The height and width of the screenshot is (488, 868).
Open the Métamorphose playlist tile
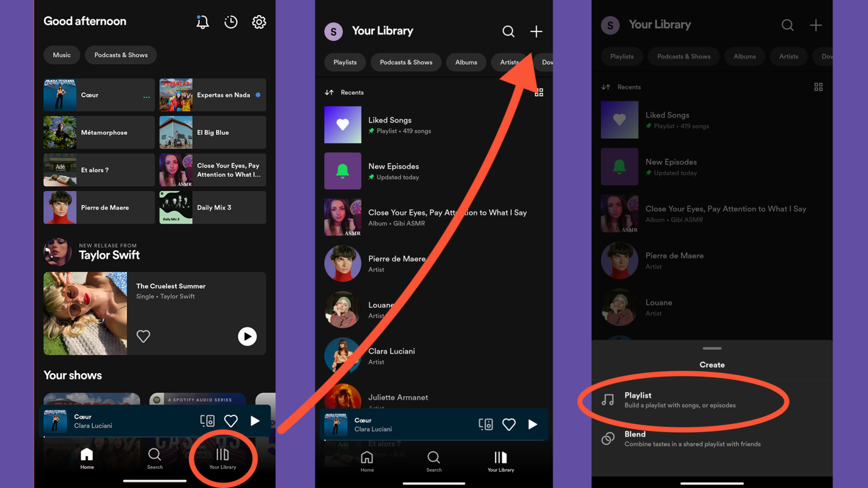[x=99, y=133]
